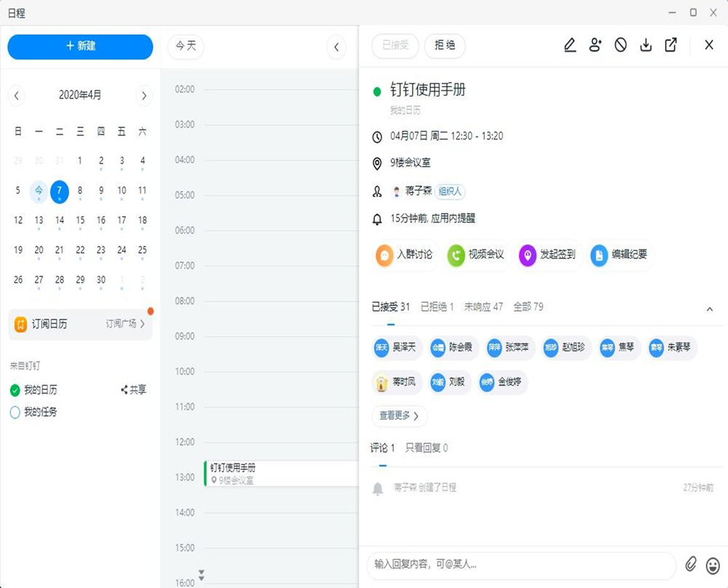Enable the 我的任务 checkbox
The width and height of the screenshot is (728, 588).
(15, 412)
